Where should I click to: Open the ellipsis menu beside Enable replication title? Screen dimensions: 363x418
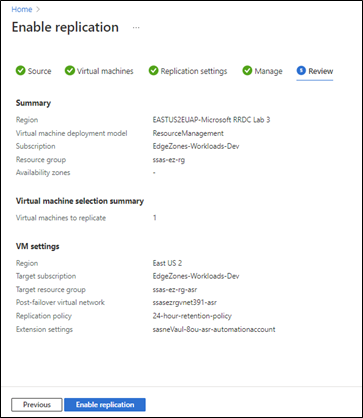[136, 28]
